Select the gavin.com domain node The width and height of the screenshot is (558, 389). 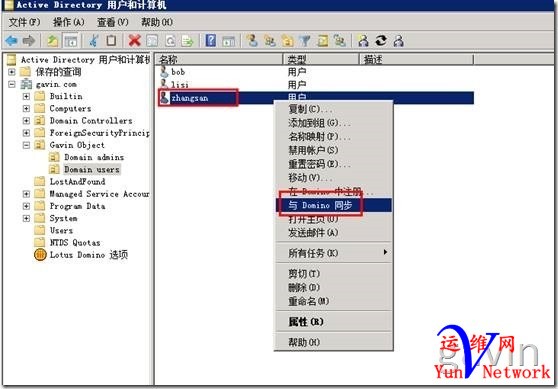pos(56,84)
